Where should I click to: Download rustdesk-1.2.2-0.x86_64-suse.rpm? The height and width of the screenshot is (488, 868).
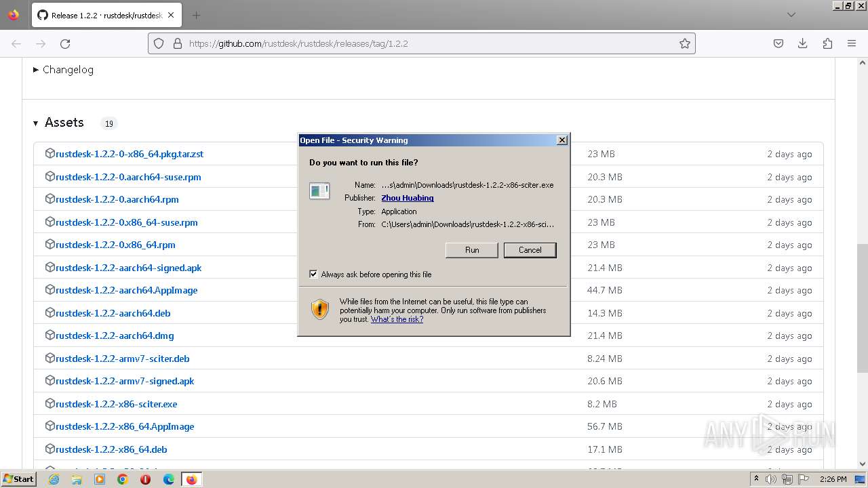[127, 222]
